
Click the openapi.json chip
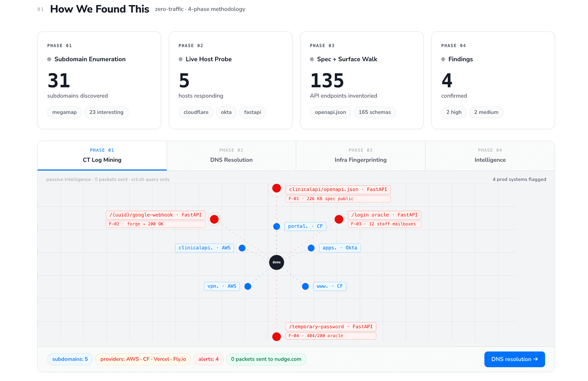331,112
